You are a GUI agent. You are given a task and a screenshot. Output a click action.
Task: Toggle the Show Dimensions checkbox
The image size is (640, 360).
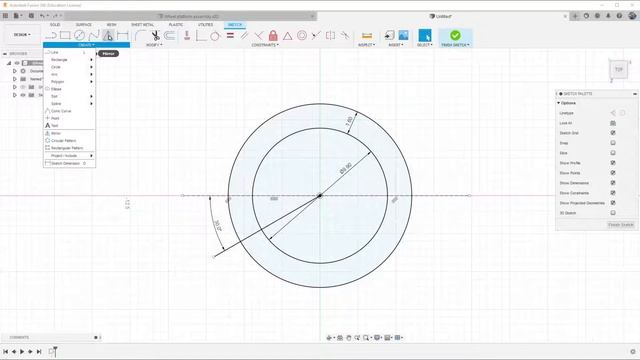(613, 183)
